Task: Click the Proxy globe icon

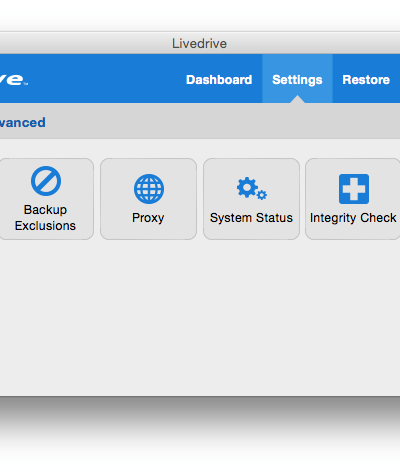Action: pos(149,189)
